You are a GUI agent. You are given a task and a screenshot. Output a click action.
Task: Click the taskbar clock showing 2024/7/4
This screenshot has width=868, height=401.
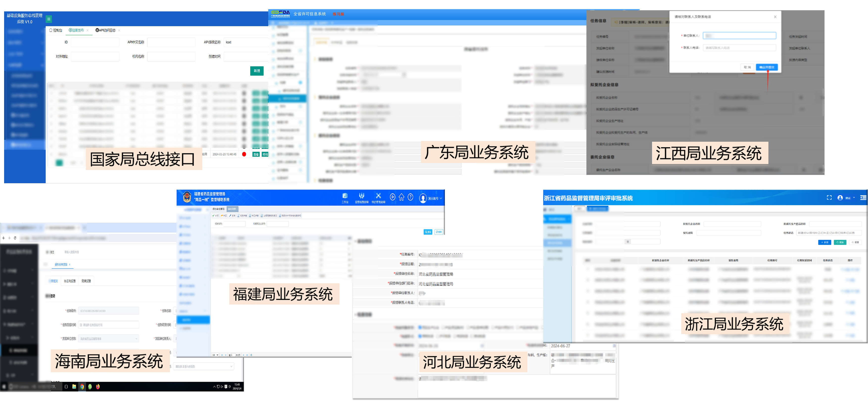coord(237,386)
